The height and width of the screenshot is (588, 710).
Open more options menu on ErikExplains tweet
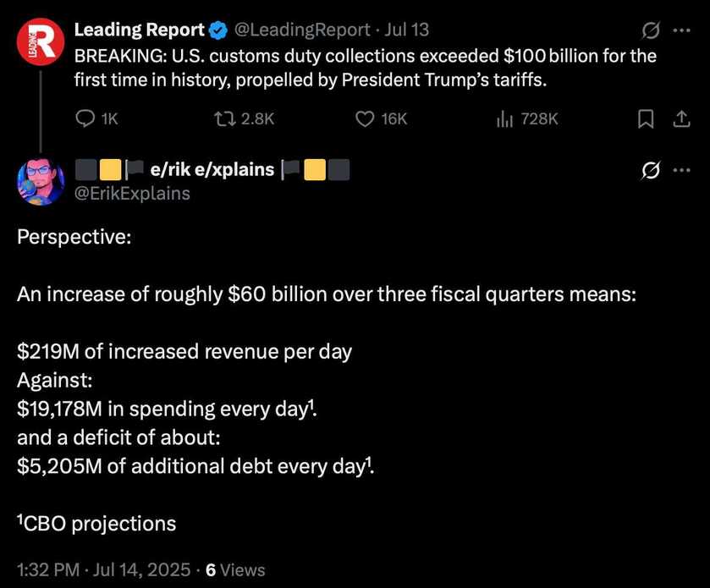[681, 170]
